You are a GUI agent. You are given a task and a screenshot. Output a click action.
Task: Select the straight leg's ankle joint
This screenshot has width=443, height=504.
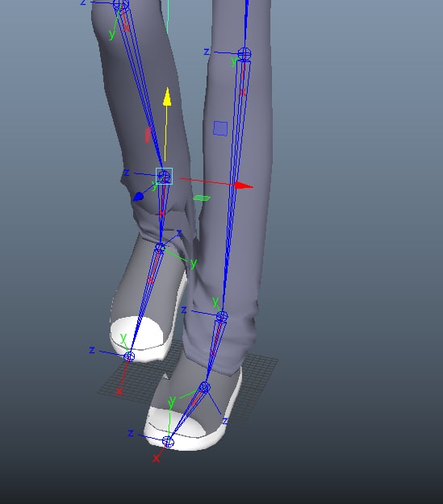point(222,317)
